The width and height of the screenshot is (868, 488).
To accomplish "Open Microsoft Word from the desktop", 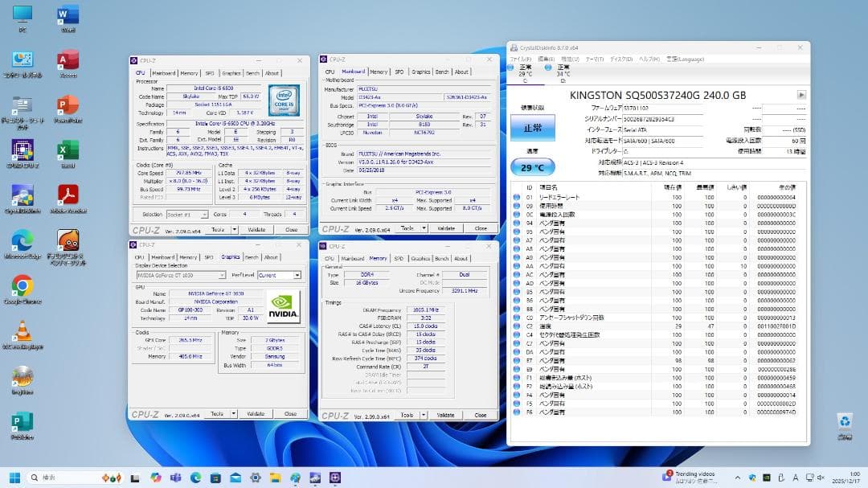I will point(67,16).
